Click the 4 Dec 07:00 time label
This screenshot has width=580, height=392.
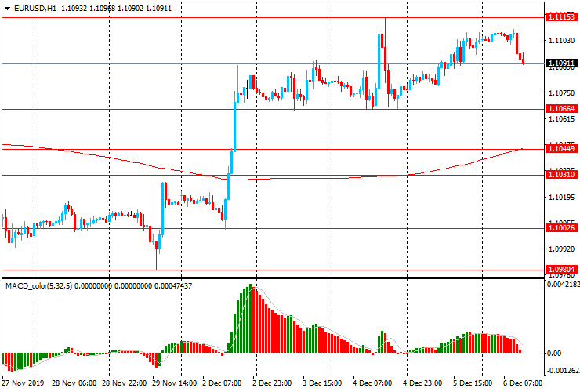point(372,383)
